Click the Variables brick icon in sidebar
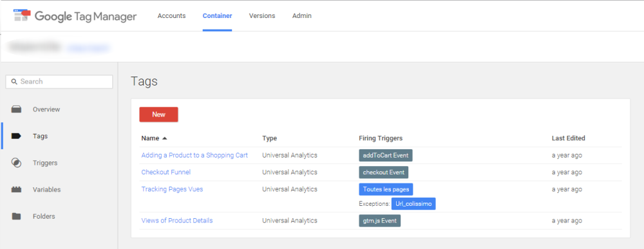The image size is (644, 249). pos(17,190)
